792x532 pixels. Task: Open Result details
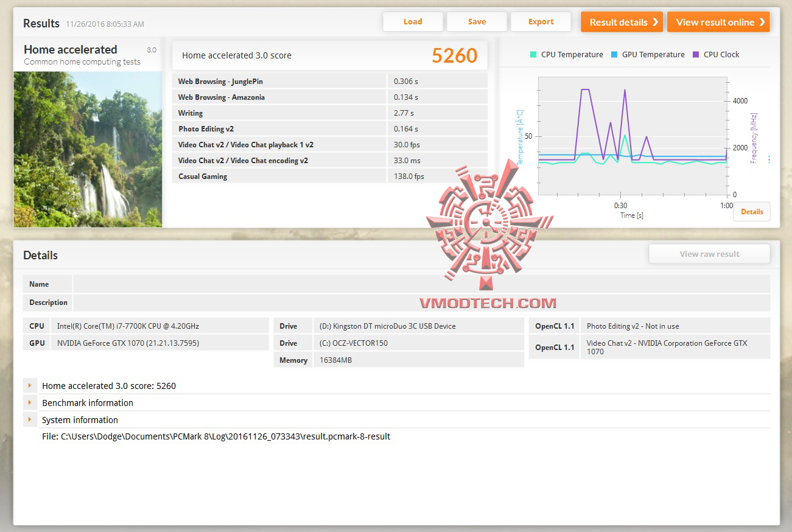coord(622,22)
